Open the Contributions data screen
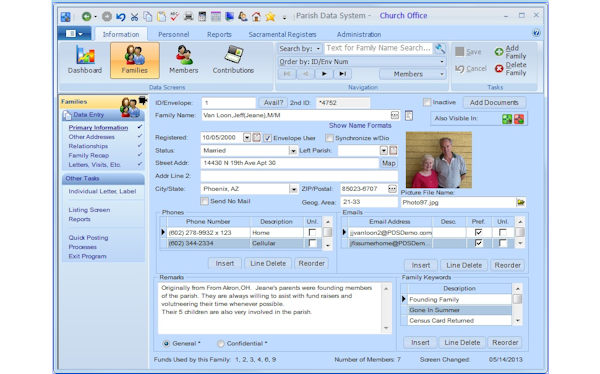 coord(233,60)
